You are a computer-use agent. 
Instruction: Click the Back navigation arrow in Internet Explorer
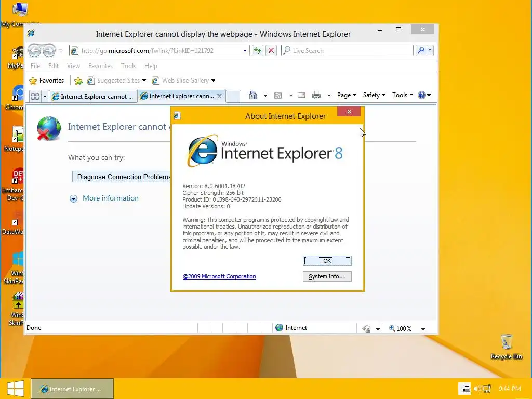tap(34, 50)
